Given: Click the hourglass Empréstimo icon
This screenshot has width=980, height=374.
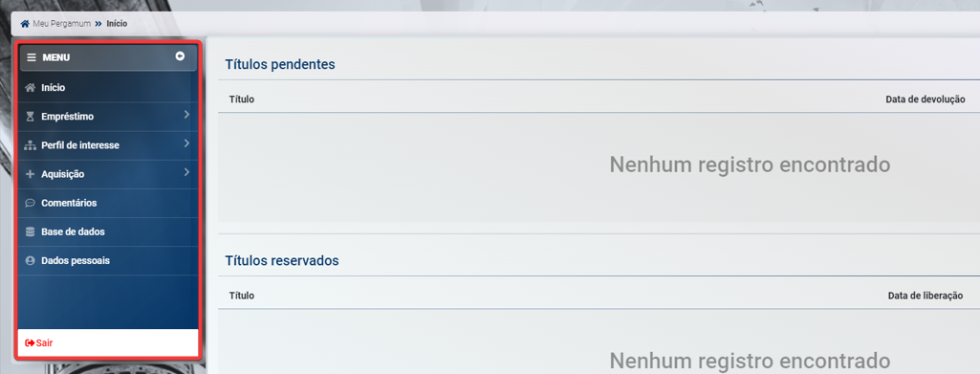Looking at the screenshot, I should tap(30, 117).
